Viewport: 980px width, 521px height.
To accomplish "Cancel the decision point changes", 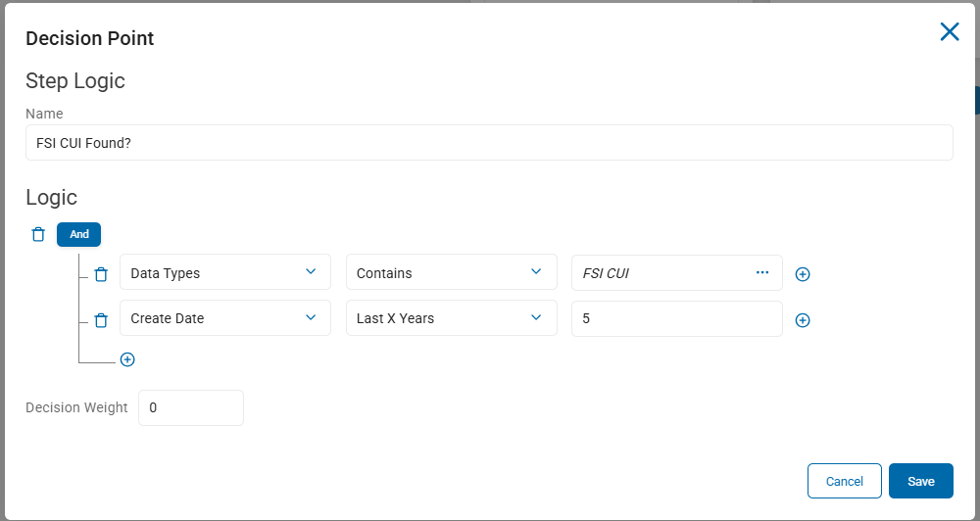I will [x=845, y=481].
